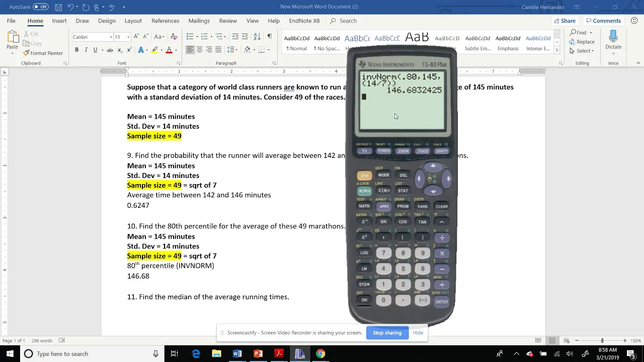Viewport: 644px width, 362px height.
Task: Apply the No Spacing style
Action: (x=327, y=43)
